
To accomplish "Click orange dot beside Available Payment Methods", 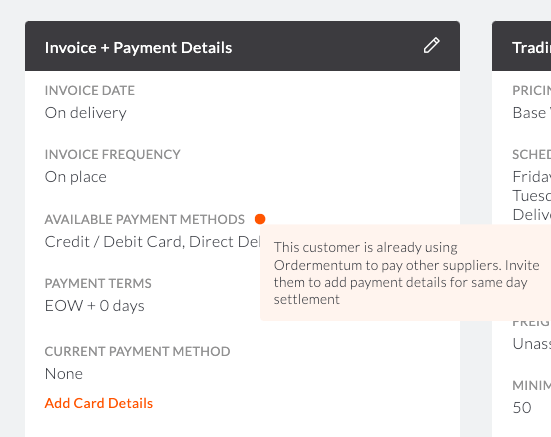I will coord(260,219).
